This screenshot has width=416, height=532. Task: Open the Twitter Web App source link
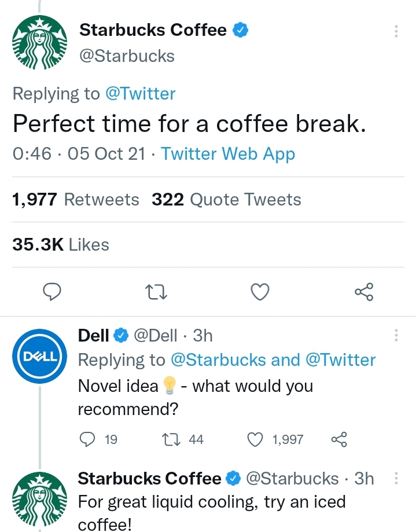point(228,154)
